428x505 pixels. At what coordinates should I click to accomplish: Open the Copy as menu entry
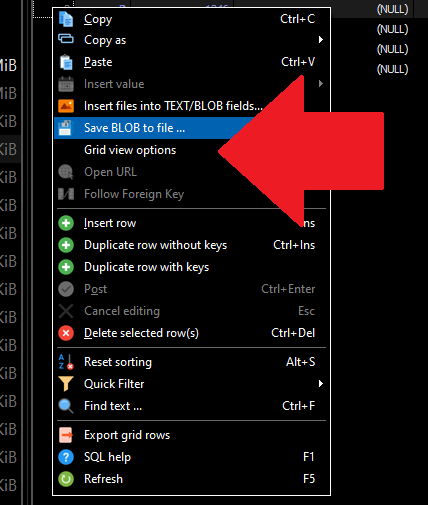point(192,40)
